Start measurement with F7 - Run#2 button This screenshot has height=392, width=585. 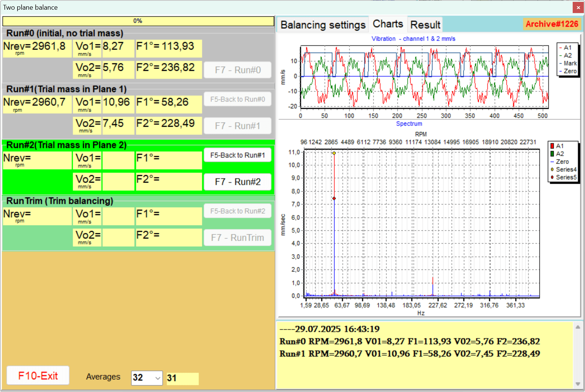(238, 182)
